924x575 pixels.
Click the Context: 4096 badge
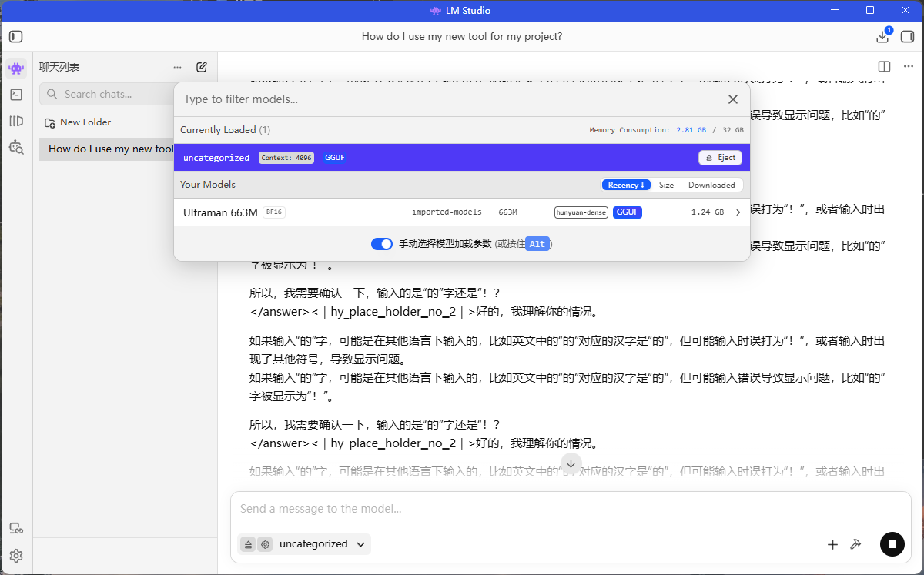pos(286,157)
